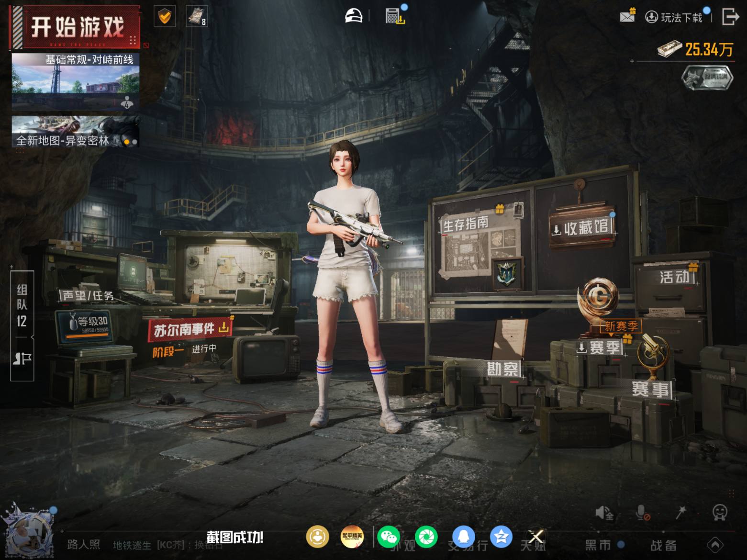Open the mail envelope icon
The height and width of the screenshot is (560, 747).
click(x=627, y=17)
